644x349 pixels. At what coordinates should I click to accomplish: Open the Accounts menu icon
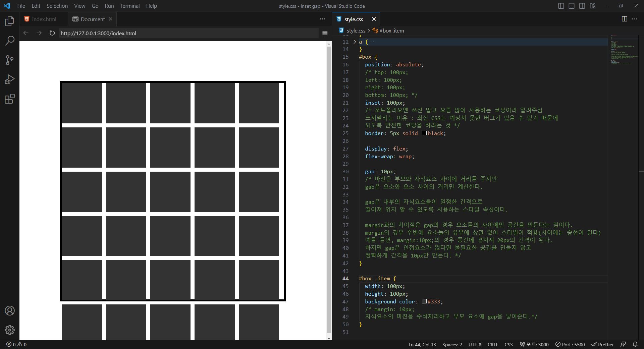10,311
